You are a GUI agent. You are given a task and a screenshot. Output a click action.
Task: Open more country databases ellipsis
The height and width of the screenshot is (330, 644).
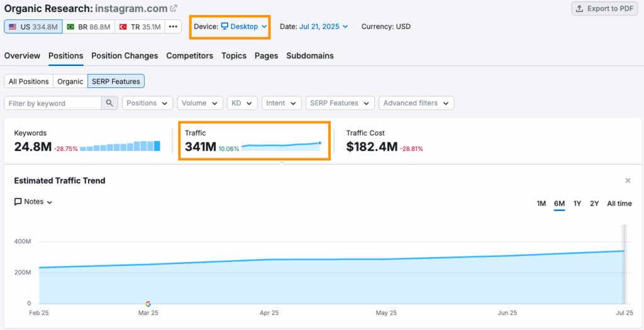tap(174, 27)
